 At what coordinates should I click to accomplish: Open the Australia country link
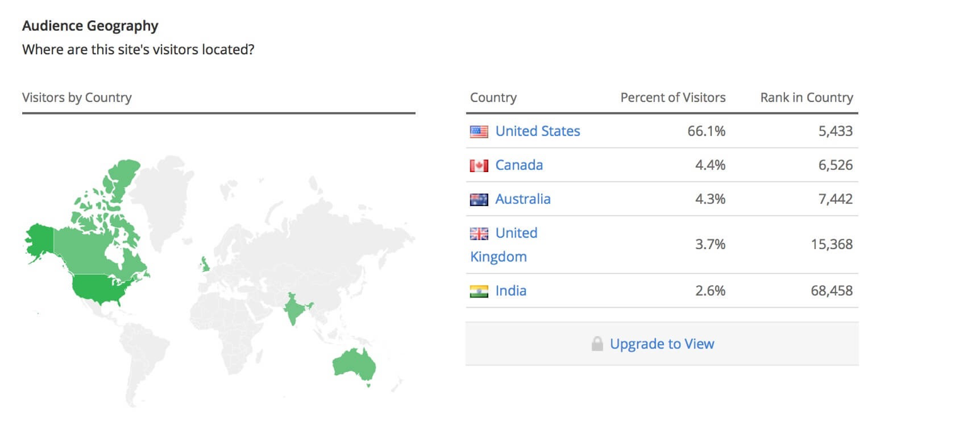pos(523,199)
